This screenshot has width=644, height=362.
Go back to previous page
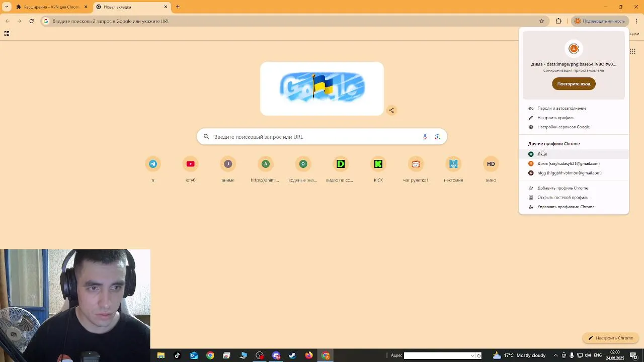pyautogui.click(x=7, y=21)
